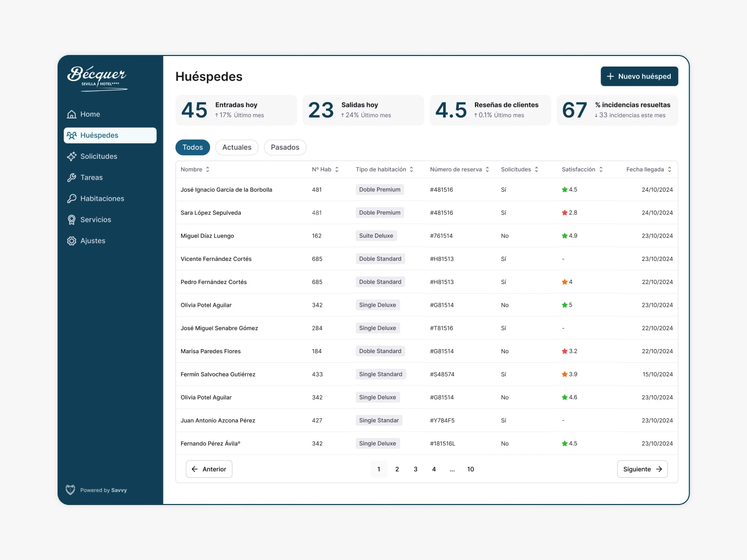Open Solicitudes from the sidebar
Viewport: 747px width, 560px height.
coord(71,156)
